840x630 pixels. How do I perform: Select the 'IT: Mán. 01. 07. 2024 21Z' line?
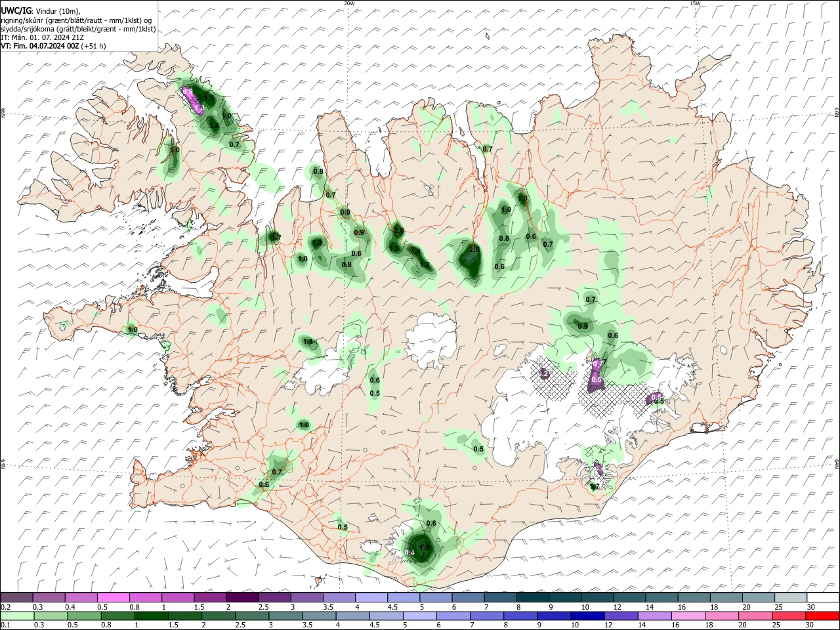[43, 38]
